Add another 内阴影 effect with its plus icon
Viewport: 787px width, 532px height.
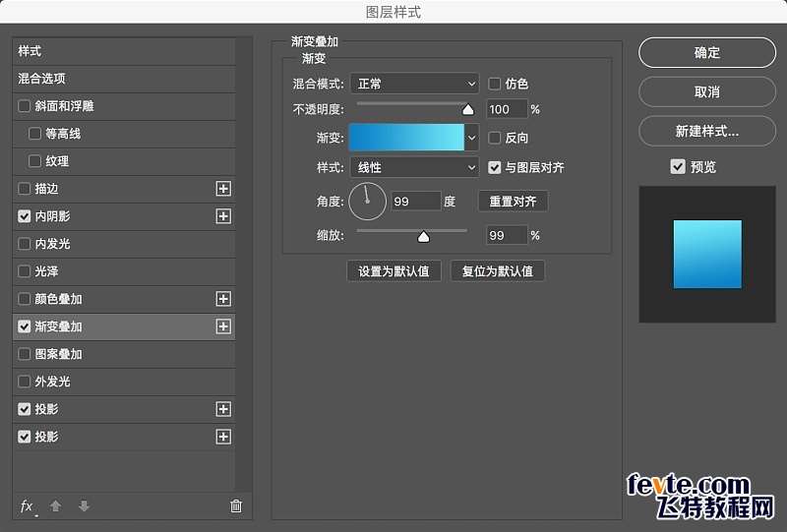tap(223, 216)
